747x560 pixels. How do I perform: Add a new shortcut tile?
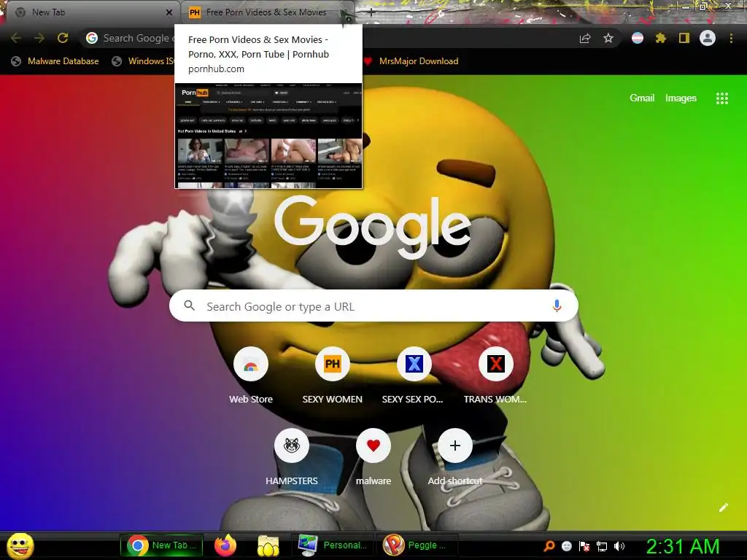tap(455, 456)
